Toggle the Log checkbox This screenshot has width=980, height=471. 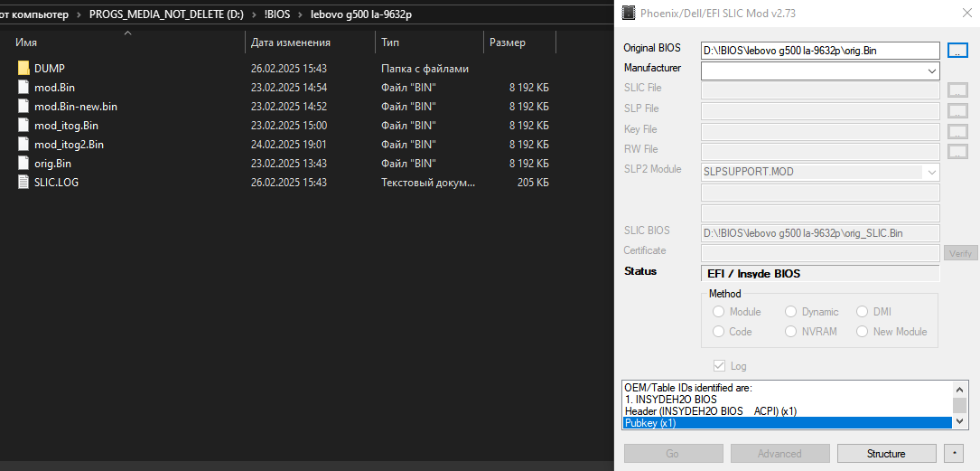tap(719, 366)
